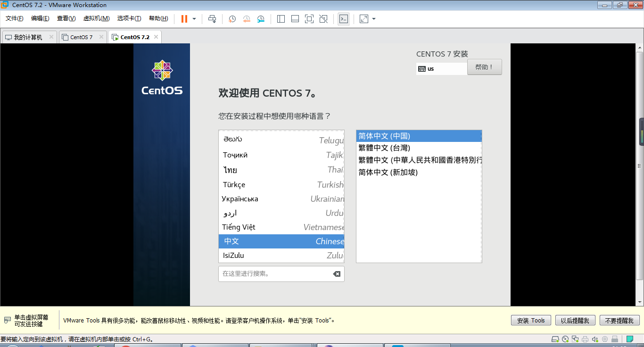
Task: Toggle the library sidebar view icon
Action: point(281,19)
